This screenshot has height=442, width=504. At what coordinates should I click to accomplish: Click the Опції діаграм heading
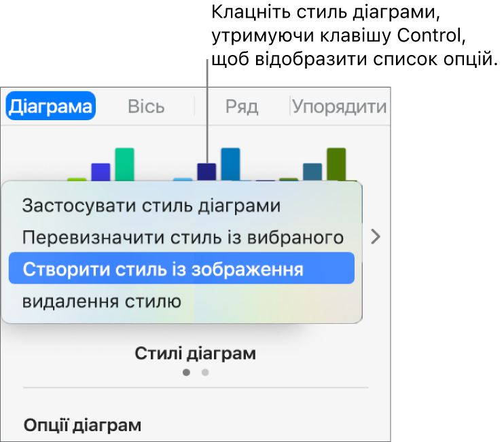[x=83, y=425]
